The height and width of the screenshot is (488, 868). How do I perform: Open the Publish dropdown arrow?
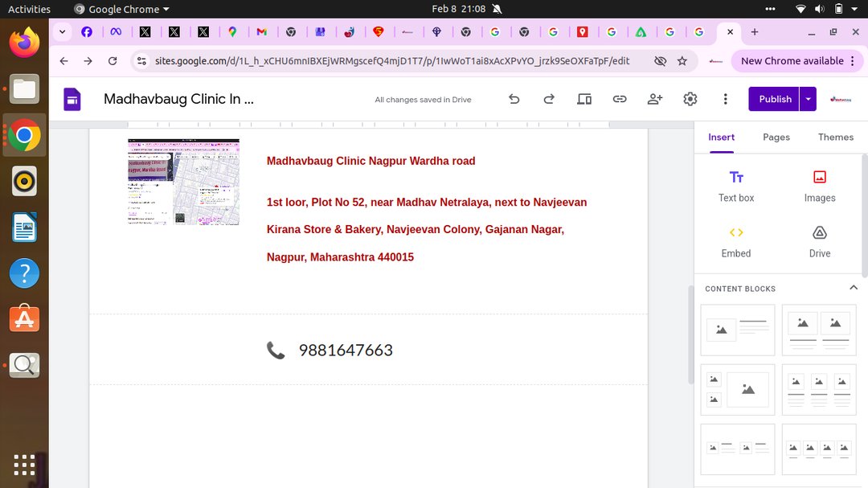click(x=808, y=99)
